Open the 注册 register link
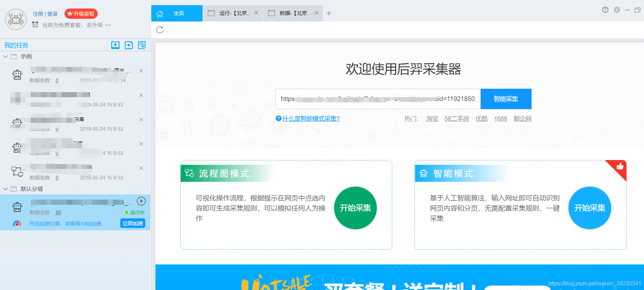644x290 pixels. coord(38,14)
